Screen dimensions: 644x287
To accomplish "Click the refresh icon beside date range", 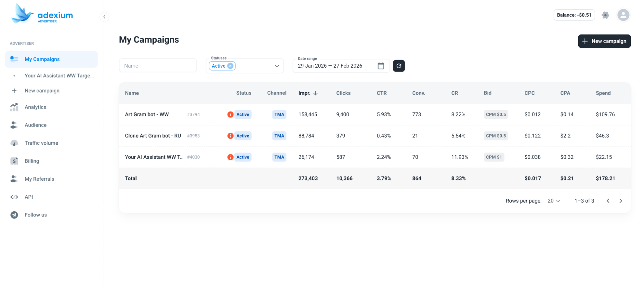I will [x=399, y=66].
